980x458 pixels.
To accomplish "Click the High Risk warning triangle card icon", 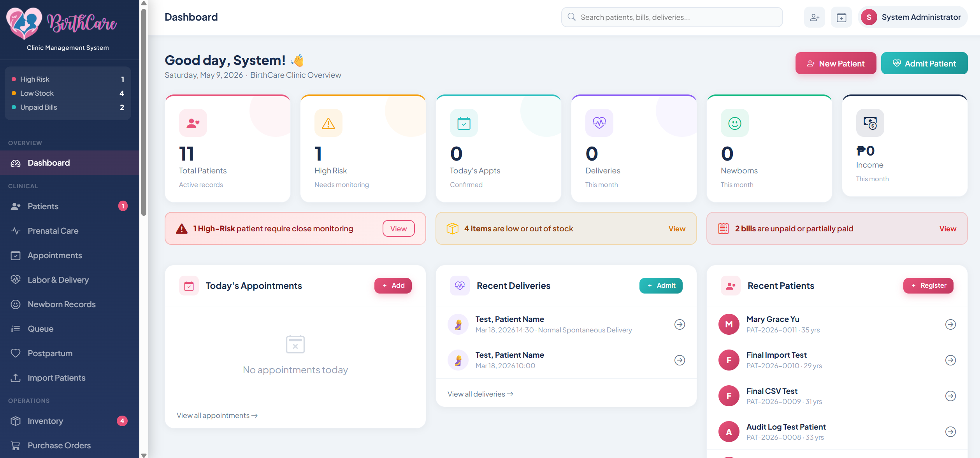I will (328, 123).
